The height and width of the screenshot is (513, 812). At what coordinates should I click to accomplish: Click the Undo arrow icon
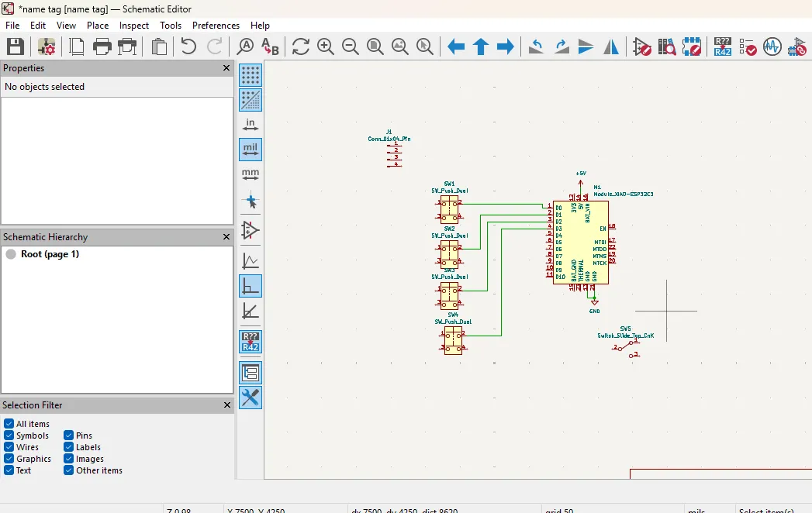point(188,46)
